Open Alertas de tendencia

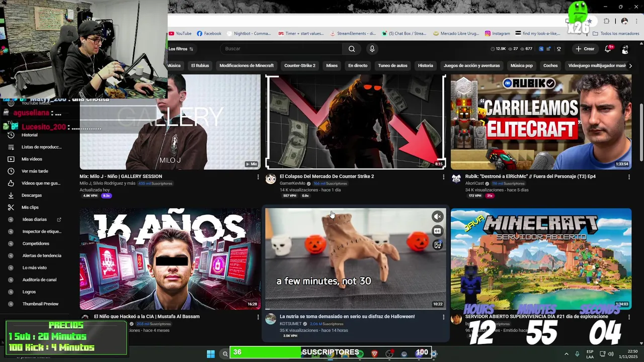click(x=42, y=255)
